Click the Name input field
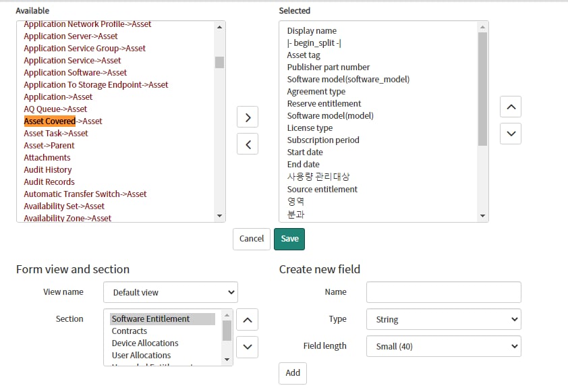568x392 pixels. coord(443,292)
